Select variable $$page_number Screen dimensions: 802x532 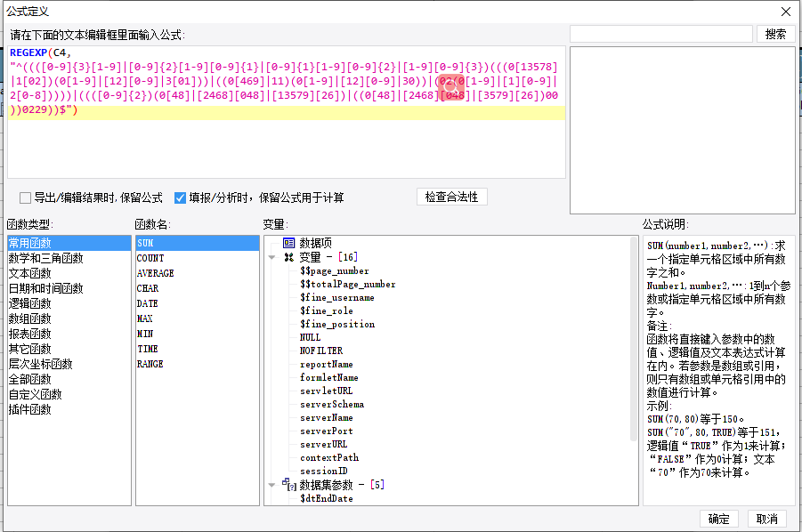click(x=335, y=270)
